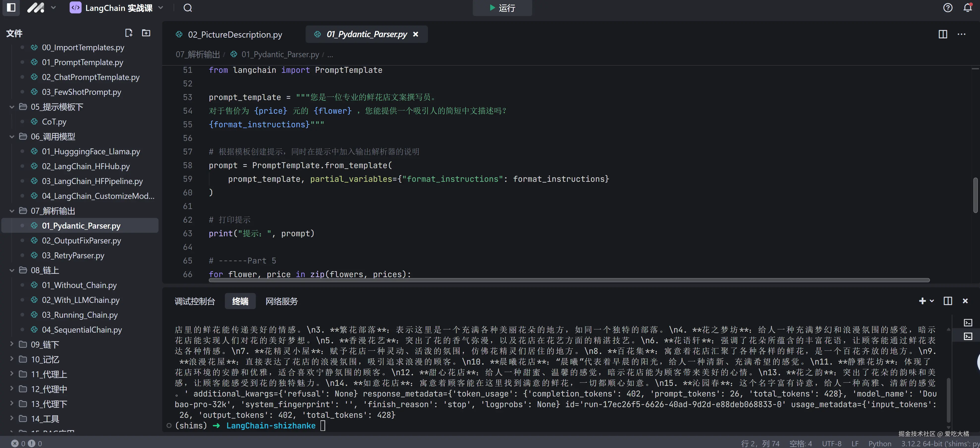Viewport: 980px width, 448px height.
Task: Open 03_RetryParser.py in file tree
Action: click(x=73, y=256)
